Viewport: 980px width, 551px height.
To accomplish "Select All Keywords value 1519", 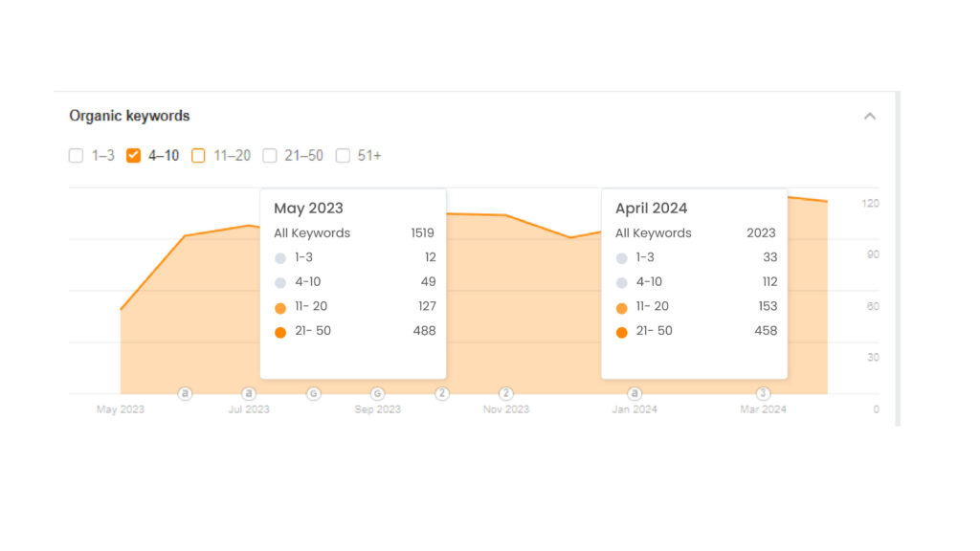I will (422, 233).
